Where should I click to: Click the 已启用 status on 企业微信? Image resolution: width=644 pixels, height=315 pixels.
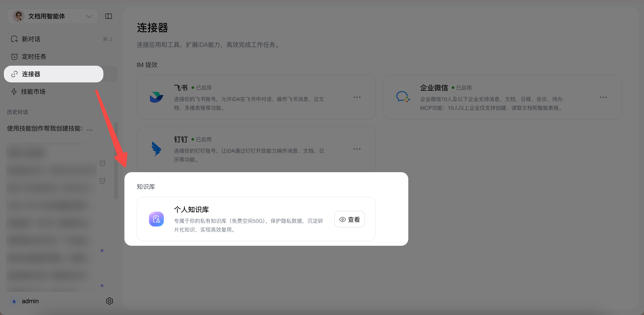[462, 88]
